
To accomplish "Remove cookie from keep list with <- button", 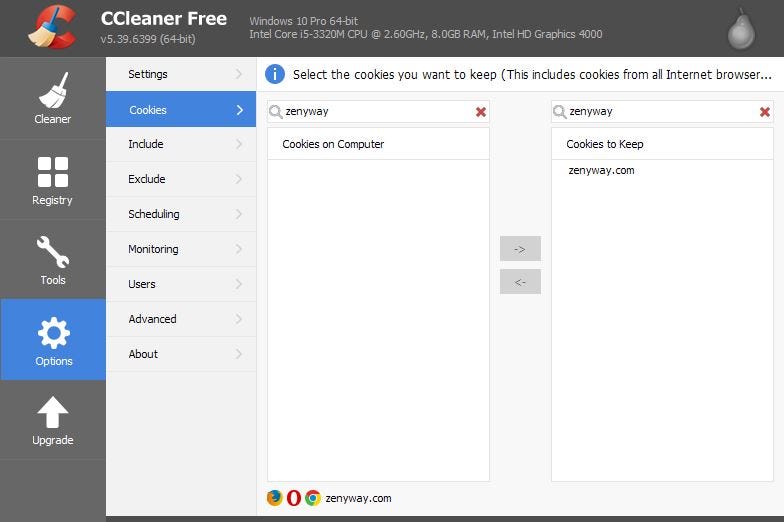I will [x=520, y=282].
